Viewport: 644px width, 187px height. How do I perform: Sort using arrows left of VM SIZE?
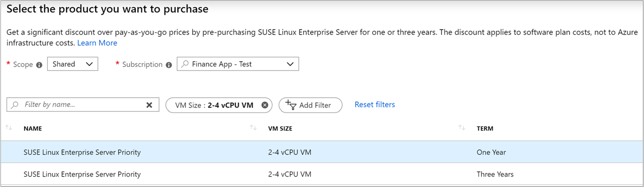(253, 128)
